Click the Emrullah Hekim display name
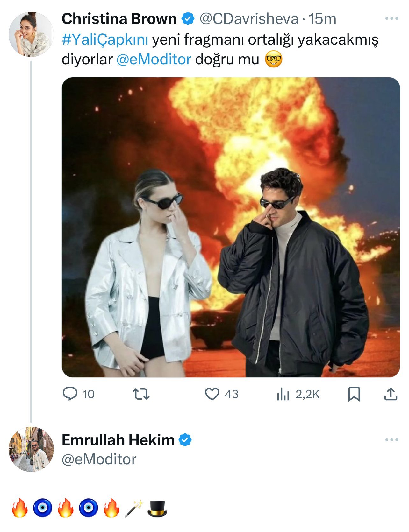This screenshot has height=532, width=409. click(118, 440)
